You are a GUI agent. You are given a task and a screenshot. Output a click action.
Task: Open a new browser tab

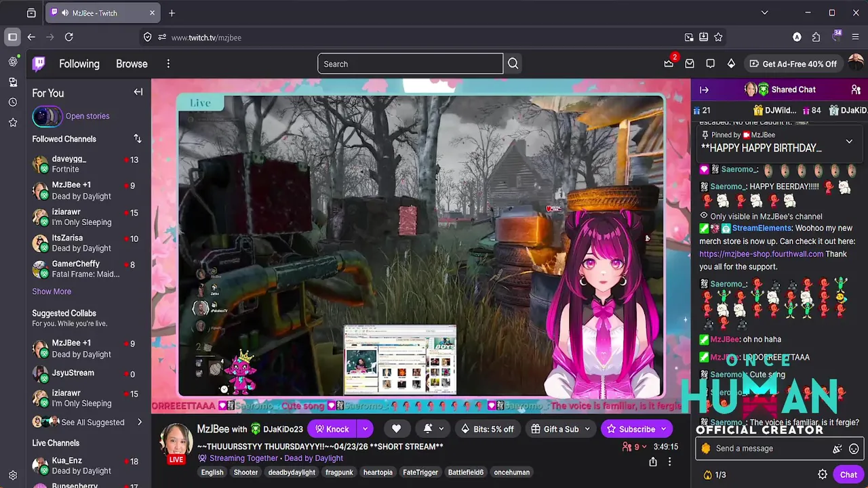click(172, 13)
